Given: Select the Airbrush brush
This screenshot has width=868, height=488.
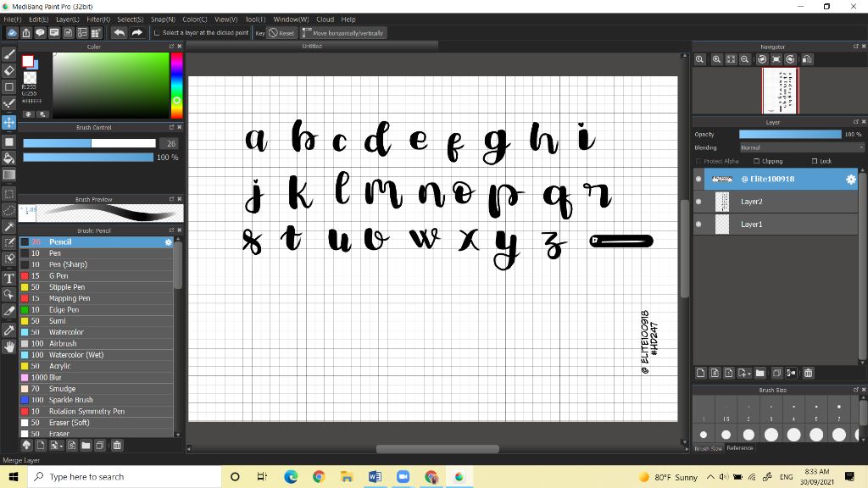Looking at the screenshot, I should pos(97,344).
